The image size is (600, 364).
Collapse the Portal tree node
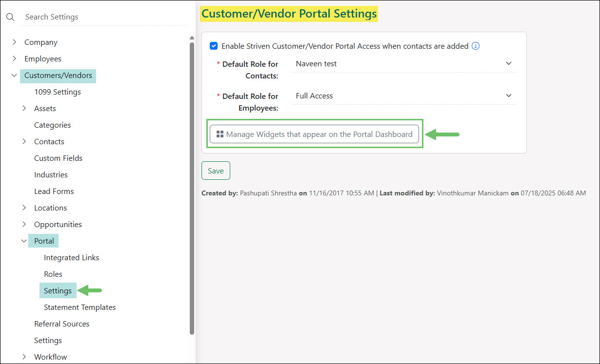[x=24, y=241]
